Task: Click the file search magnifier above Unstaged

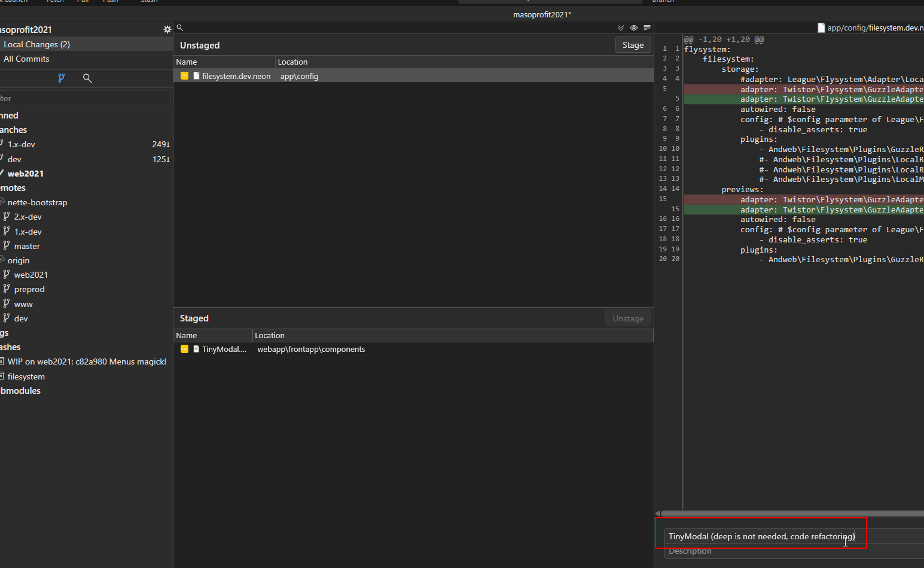Action: tap(179, 28)
